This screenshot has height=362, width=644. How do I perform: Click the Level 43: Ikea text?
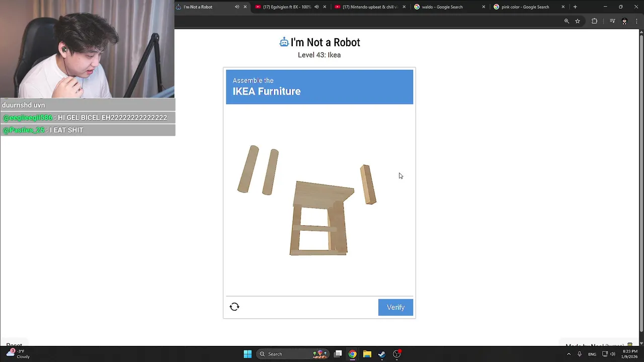coord(319,55)
